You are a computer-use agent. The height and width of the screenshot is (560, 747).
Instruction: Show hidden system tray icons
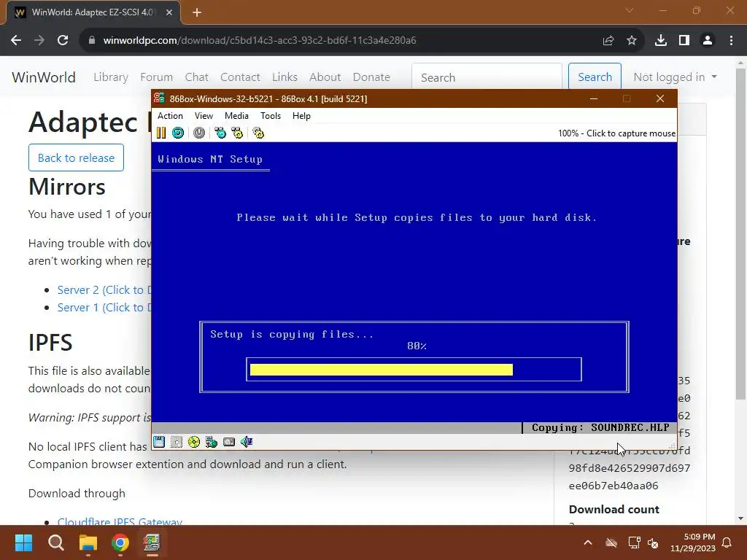pos(588,542)
